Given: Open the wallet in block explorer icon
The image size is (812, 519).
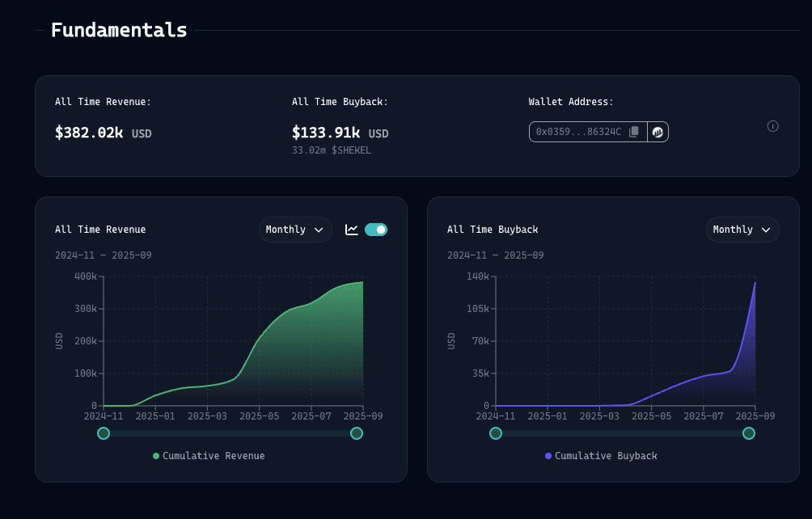Looking at the screenshot, I should coord(658,132).
